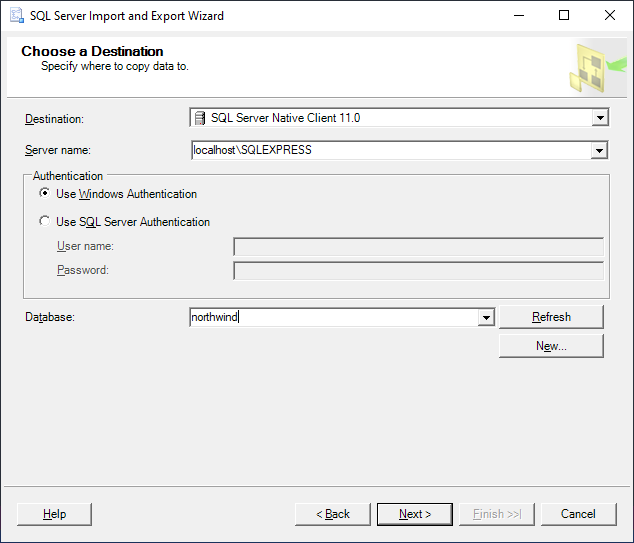The height and width of the screenshot is (543, 634).
Task: Click the Finish >>| button
Action: [497, 514]
